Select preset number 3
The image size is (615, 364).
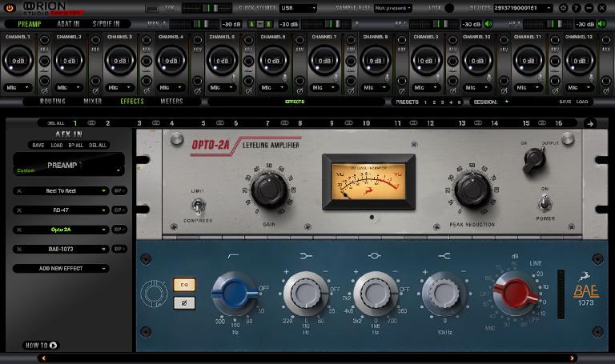[x=442, y=102]
